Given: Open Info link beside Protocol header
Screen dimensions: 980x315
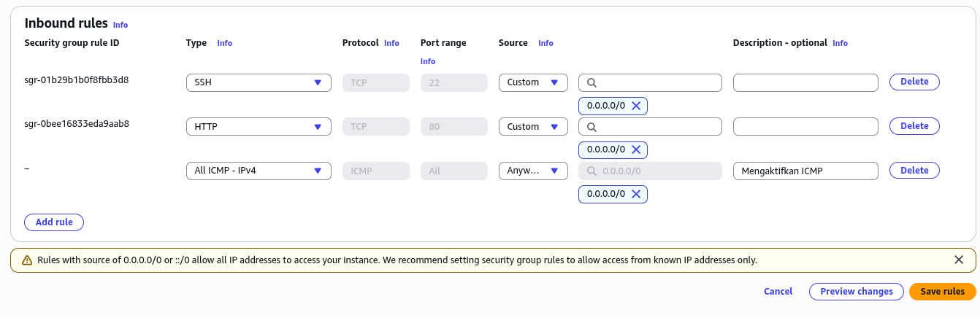Looking at the screenshot, I should tap(391, 43).
